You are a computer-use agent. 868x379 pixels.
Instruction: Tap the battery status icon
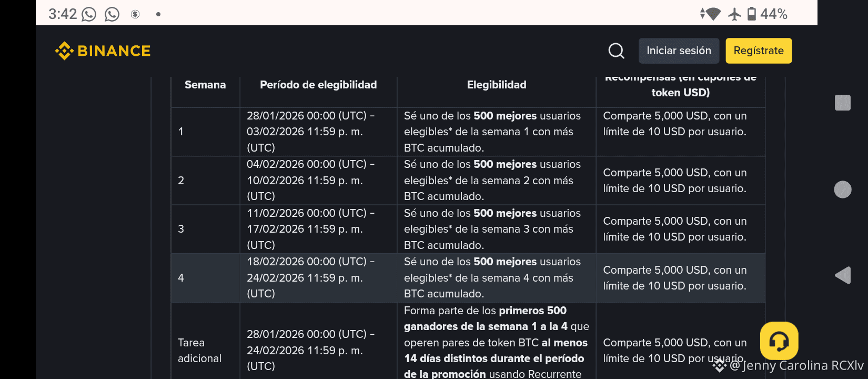pos(752,14)
